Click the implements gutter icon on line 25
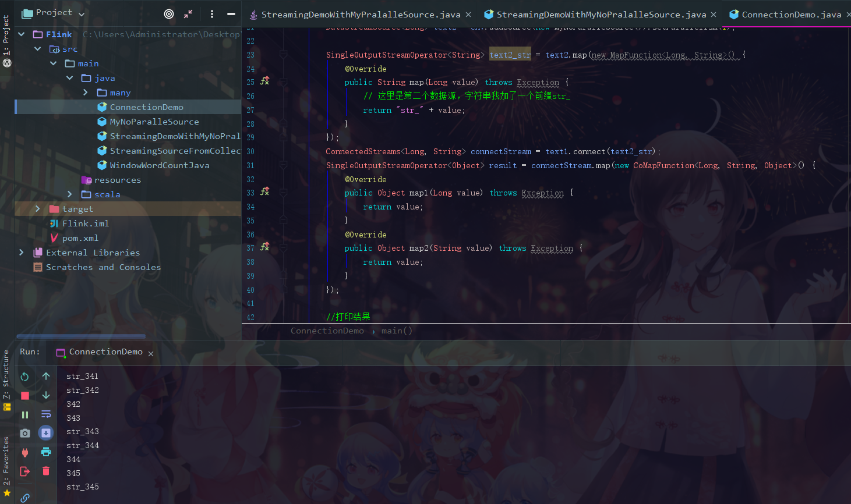 pos(264,81)
